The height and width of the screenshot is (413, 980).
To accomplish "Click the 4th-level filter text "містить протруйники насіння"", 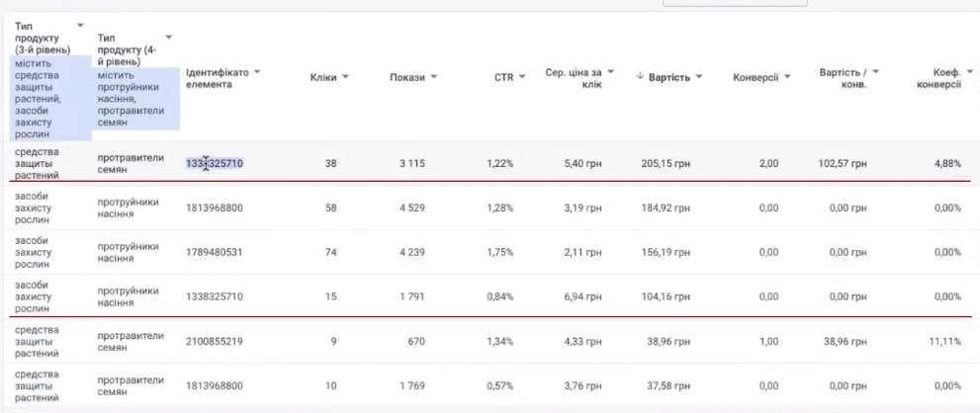I will pyautogui.click(x=135, y=91).
